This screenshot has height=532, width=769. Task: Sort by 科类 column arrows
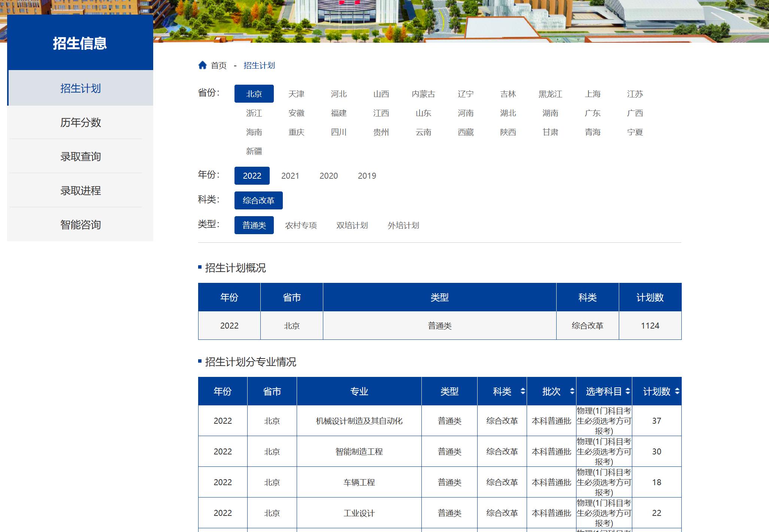click(x=523, y=392)
